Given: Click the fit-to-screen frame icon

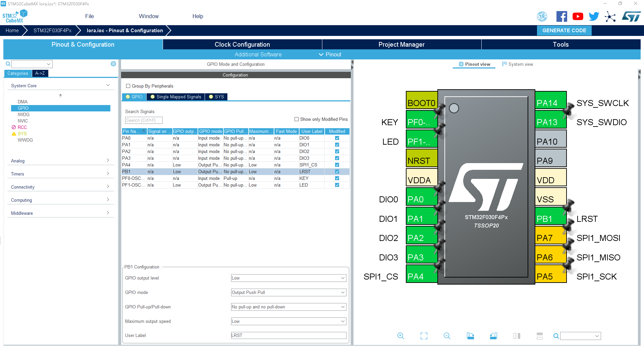Looking at the screenshot, I should 424,336.
